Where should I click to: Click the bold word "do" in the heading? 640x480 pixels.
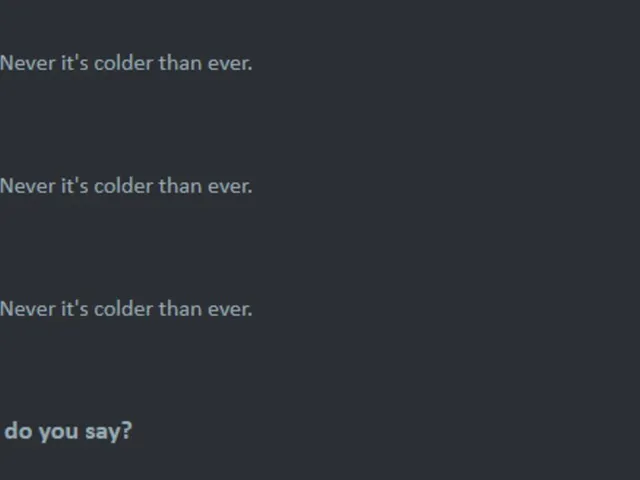coord(18,431)
